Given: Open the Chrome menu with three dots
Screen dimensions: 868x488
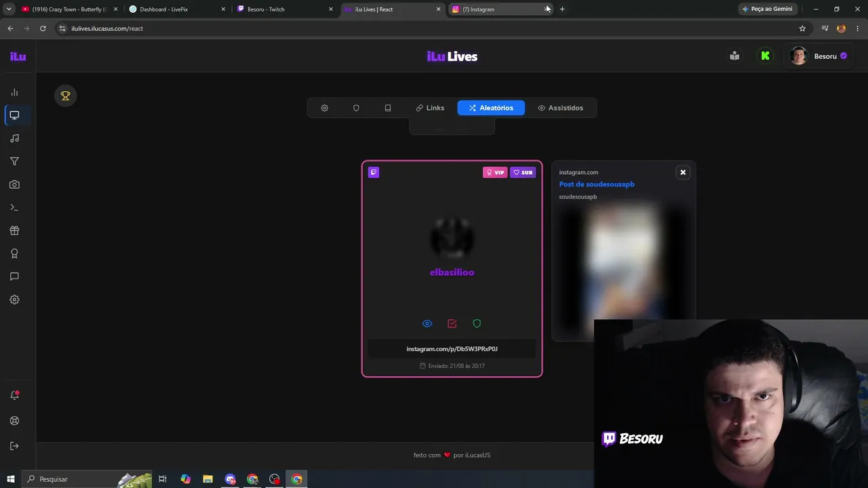Looking at the screenshot, I should point(859,28).
